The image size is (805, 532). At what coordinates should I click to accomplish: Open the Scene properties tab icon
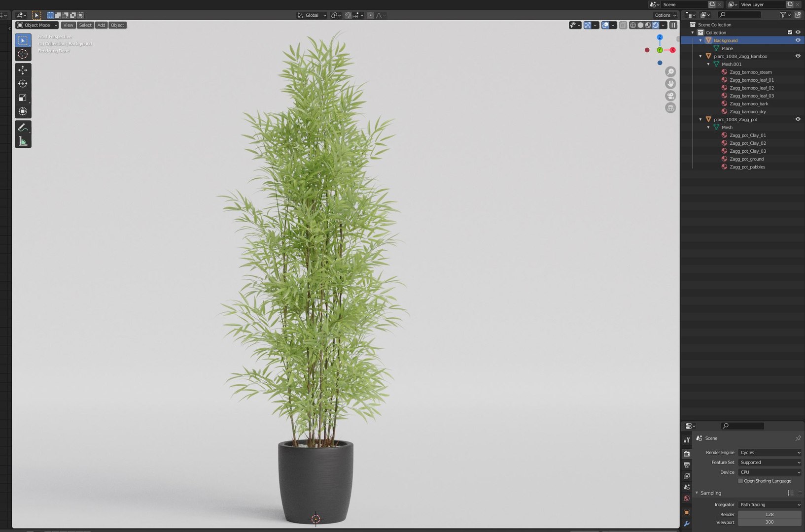point(687,487)
